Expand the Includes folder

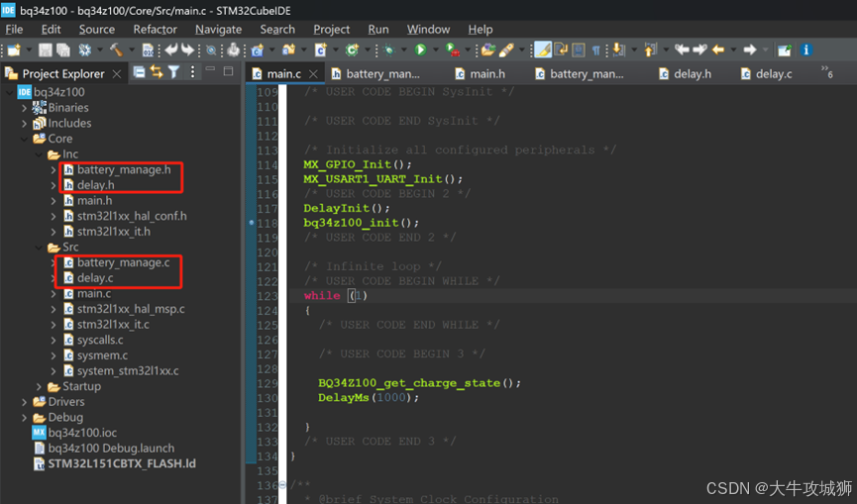pos(24,124)
